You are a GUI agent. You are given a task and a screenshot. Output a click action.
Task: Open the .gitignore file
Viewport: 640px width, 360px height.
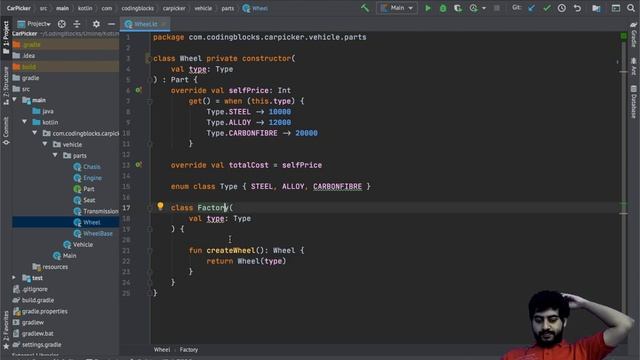31,289
